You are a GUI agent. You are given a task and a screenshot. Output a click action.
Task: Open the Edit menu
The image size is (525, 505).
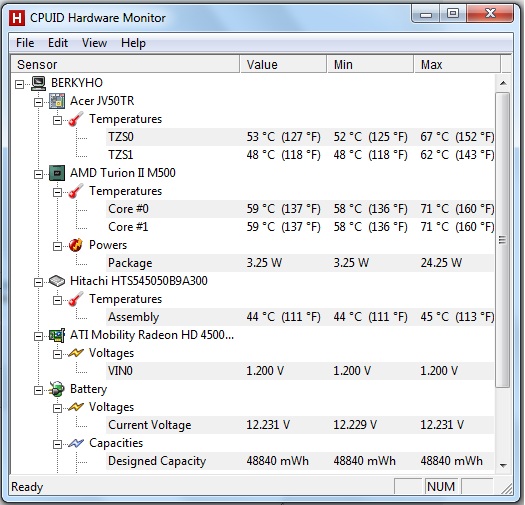(x=58, y=43)
